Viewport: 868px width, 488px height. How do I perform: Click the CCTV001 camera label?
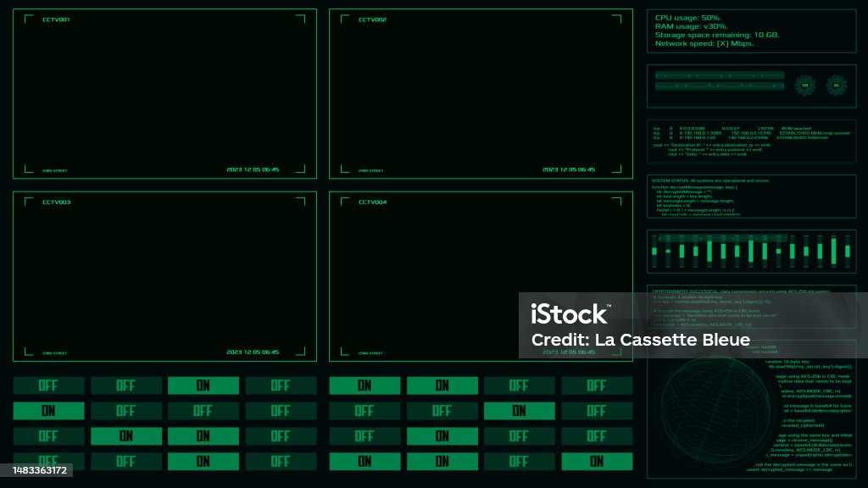tap(56, 19)
